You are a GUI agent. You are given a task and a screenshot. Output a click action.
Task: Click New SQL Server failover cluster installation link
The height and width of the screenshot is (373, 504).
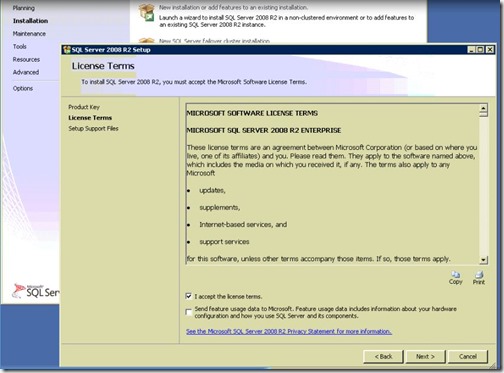pyautogui.click(x=214, y=41)
